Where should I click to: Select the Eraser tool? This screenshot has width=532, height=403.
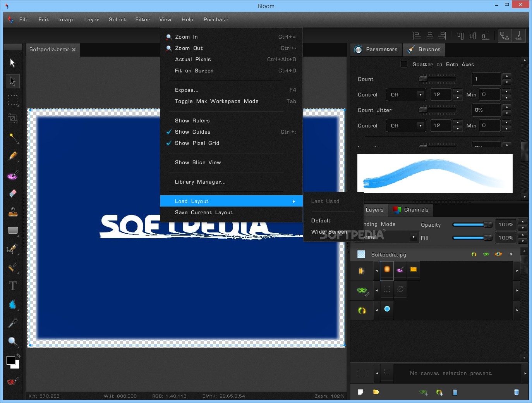tap(13, 193)
